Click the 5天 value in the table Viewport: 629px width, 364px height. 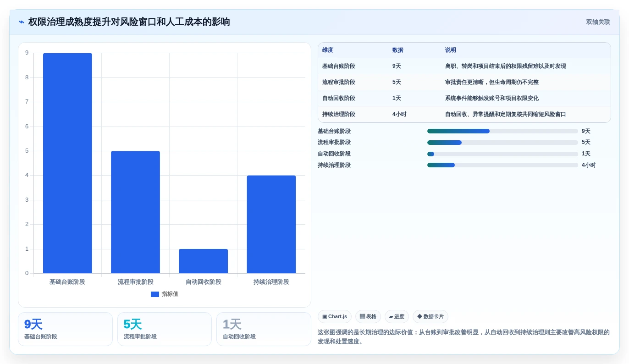pos(397,83)
